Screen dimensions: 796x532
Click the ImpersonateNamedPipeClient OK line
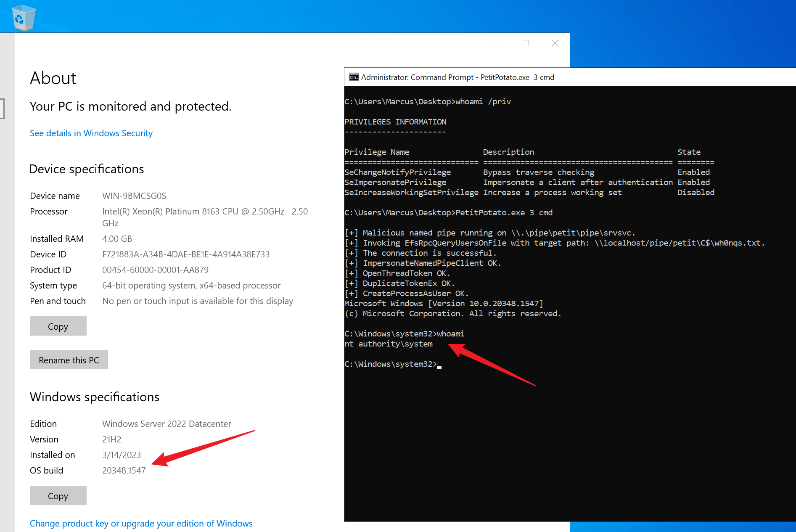423,263
